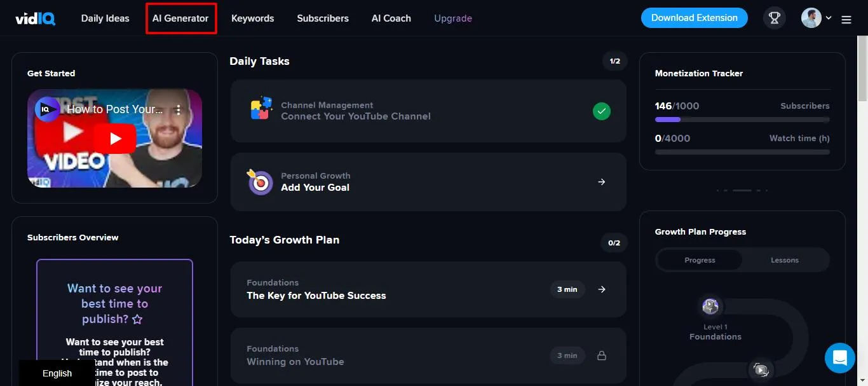Viewport: 868px width, 386px height.
Task: Open the English language selector
Action: 57,373
